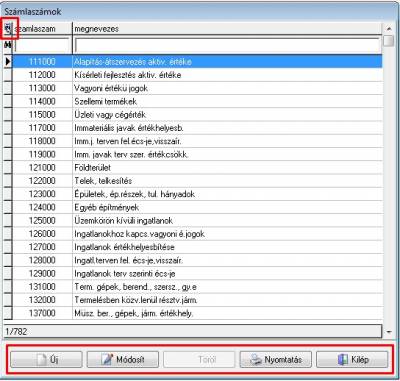Click the megnevezes column header
This screenshot has width=400, height=381.
point(227,29)
